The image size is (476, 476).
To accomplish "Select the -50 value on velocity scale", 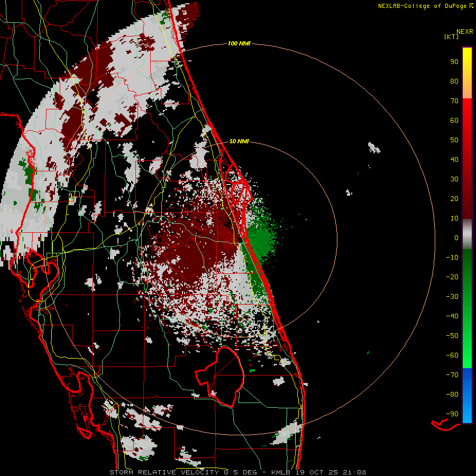I will tap(452, 336).
